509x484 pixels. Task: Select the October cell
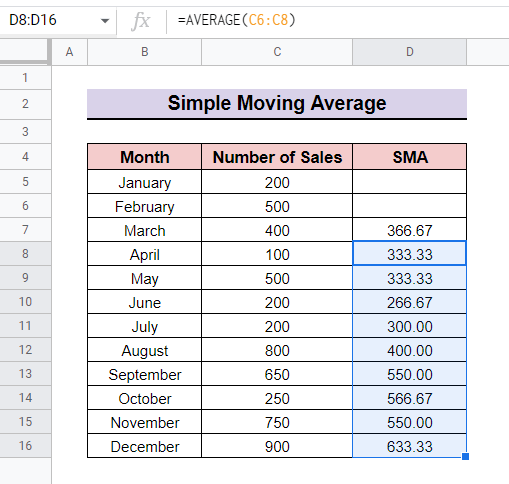[144, 398]
